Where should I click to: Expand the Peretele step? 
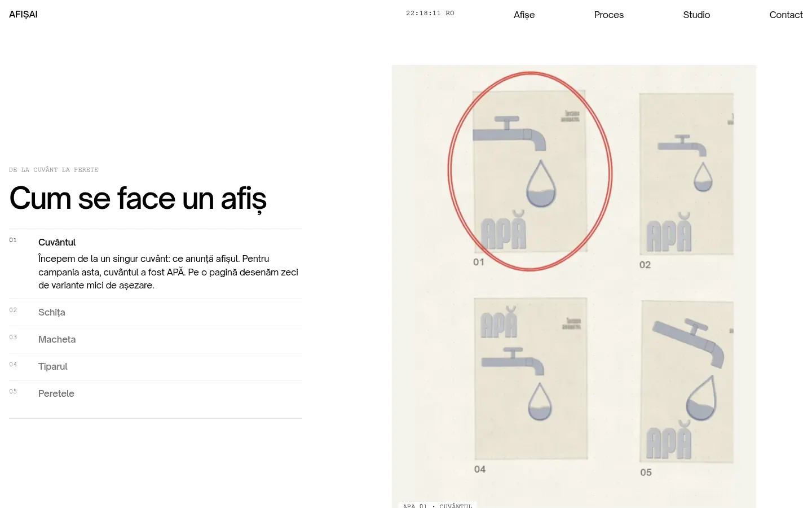[x=156, y=393]
